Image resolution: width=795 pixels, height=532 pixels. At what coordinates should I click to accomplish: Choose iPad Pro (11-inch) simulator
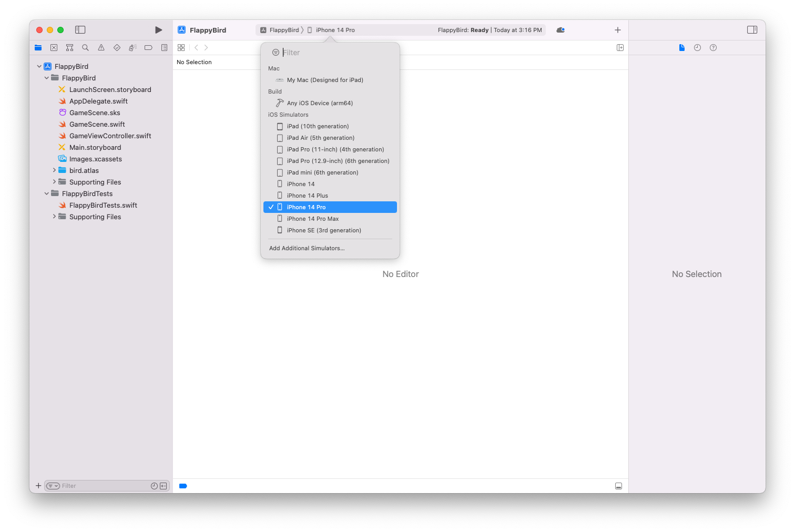point(330,149)
